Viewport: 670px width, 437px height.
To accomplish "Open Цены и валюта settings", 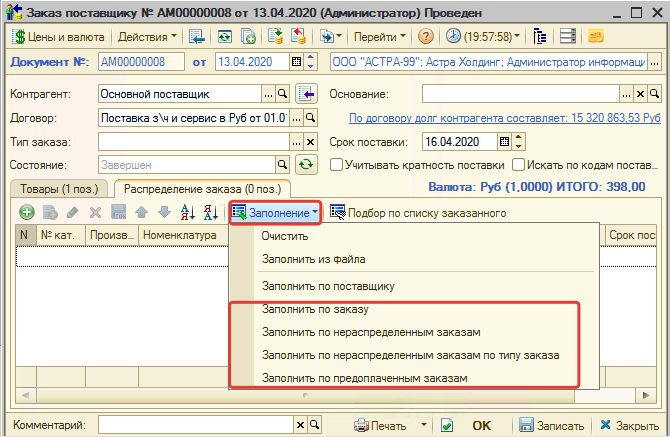I will pos(58,37).
